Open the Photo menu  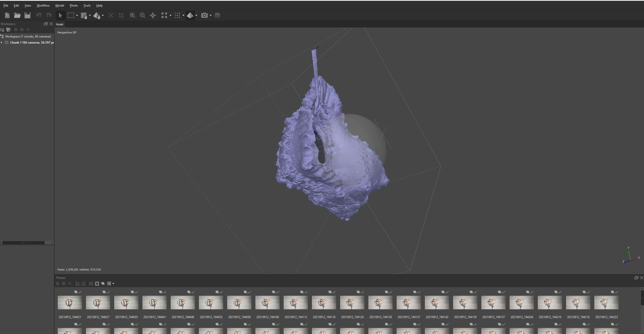click(74, 6)
